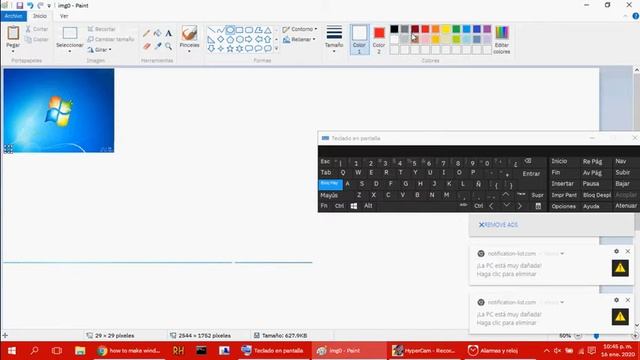Select the Fill with color bucket tool
Image resolution: width=640 pixels, height=360 pixels.
pyautogui.click(x=158, y=33)
